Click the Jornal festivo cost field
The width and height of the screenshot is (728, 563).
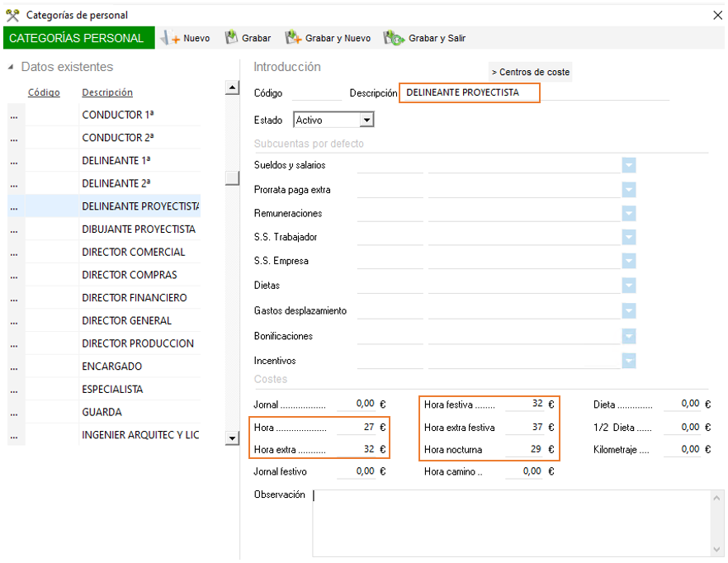[x=356, y=471]
